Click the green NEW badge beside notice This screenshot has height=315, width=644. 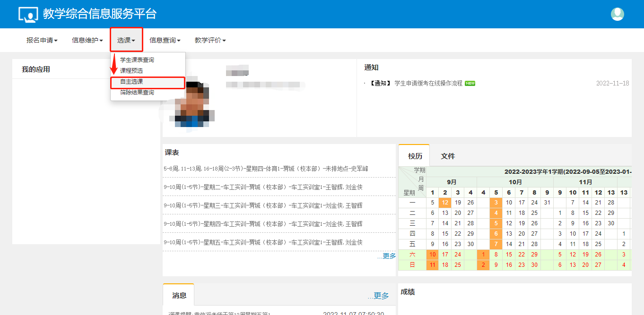tap(470, 84)
